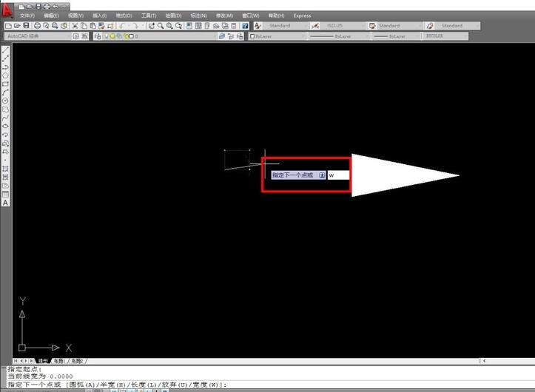The height and width of the screenshot is (392, 535).
Task: Click the Save icon in standard toolbar
Action: pos(26,26)
